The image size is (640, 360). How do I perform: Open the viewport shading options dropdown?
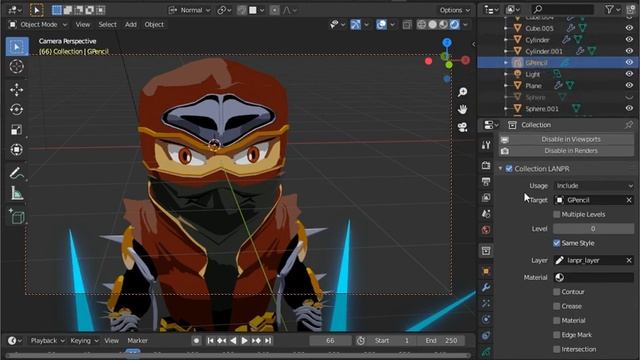[x=465, y=25]
